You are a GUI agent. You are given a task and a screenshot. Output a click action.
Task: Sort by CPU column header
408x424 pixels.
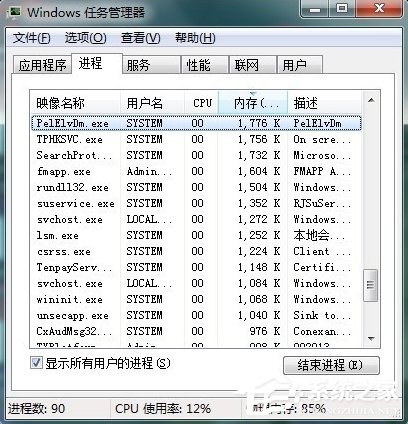(x=202, y=103)
